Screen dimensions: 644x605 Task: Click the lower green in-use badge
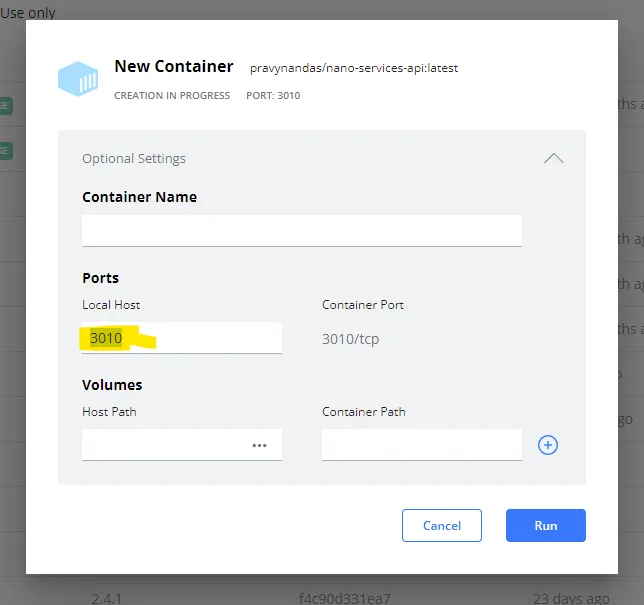(x=5, y=150)
